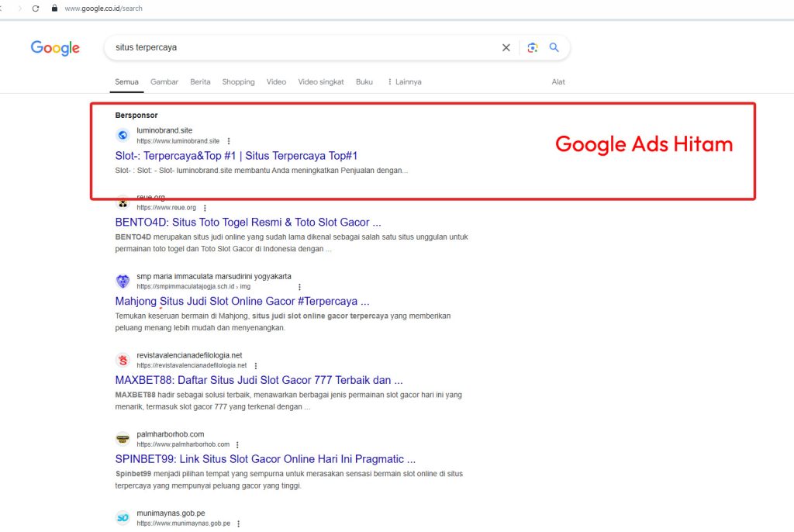Switch to the Gambar tab
794x532 pixels.
[x=164, y=82]
